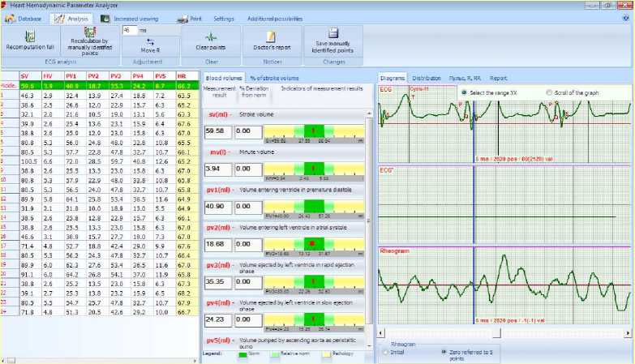Click the right arrow of the graph scrollbar
The height and width of the screenshot is (364, 635).
pyautogui.click(x=628, y=332)
